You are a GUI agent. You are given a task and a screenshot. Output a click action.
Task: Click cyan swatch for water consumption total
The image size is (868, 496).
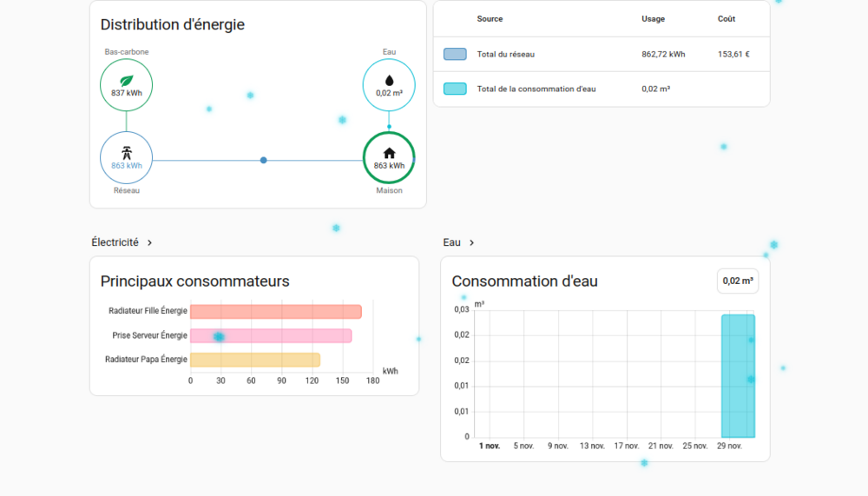455,89
